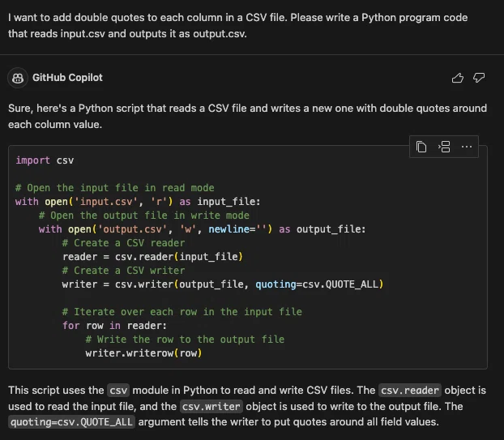
Task: Click the '# Create a CSV writer' comment
Action: coord(123,271)
